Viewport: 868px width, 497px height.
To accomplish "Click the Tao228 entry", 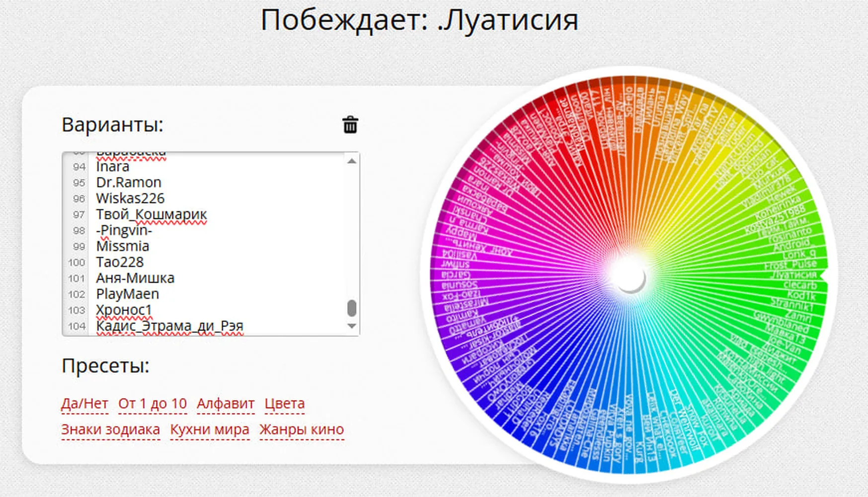I will (x=120, y=262).
